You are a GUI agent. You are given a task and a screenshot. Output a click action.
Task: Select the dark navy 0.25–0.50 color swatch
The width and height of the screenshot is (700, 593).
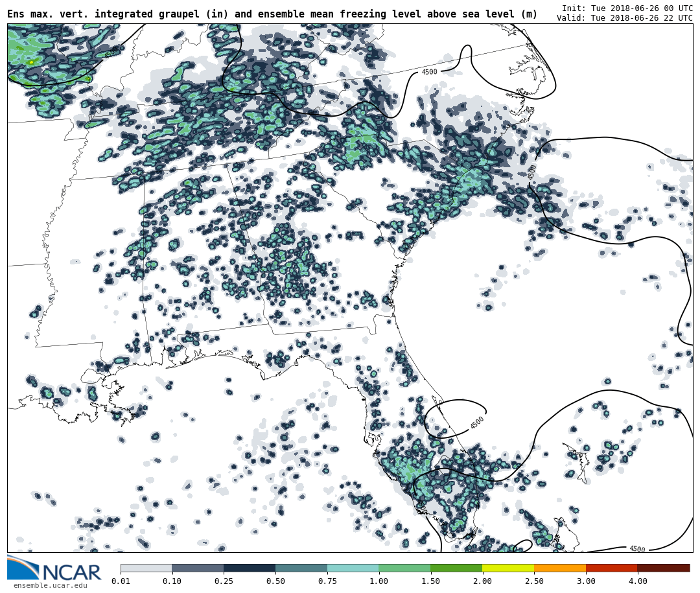250,568
